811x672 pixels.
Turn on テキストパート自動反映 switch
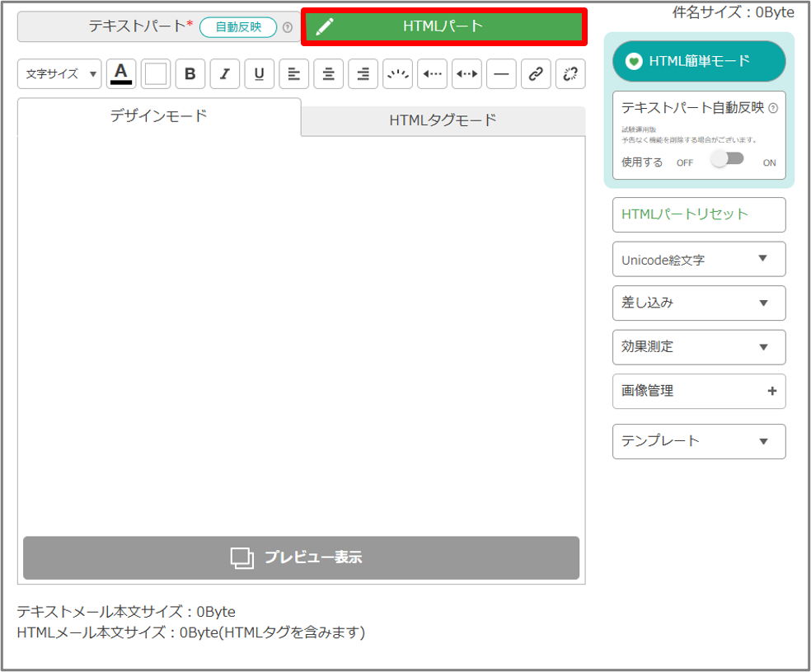(728, 159)
